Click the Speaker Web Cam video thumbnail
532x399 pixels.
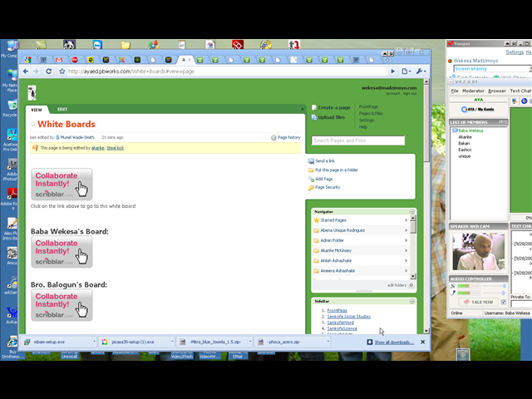pyautogui.click(x=479, y=251)
